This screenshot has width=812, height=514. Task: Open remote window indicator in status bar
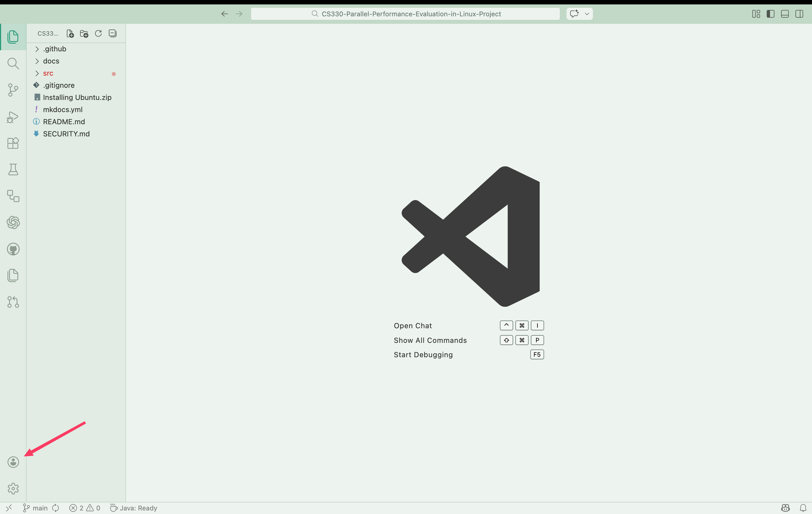click(9, 508)
